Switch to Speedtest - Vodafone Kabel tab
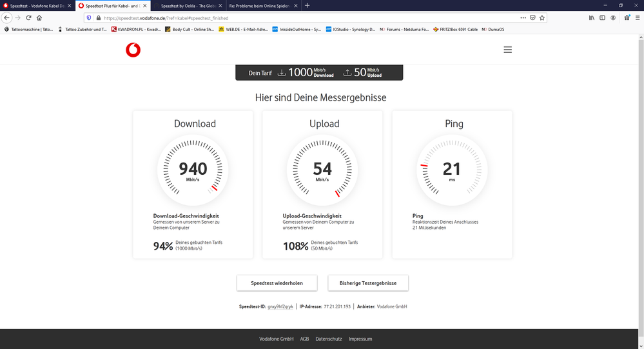 point(37,6)
